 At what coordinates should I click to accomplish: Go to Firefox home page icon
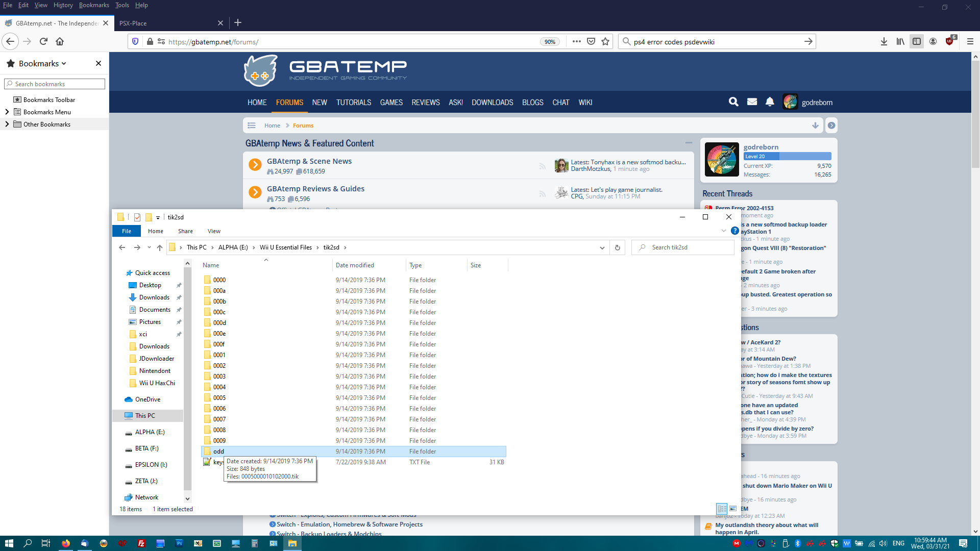[60, 41]
